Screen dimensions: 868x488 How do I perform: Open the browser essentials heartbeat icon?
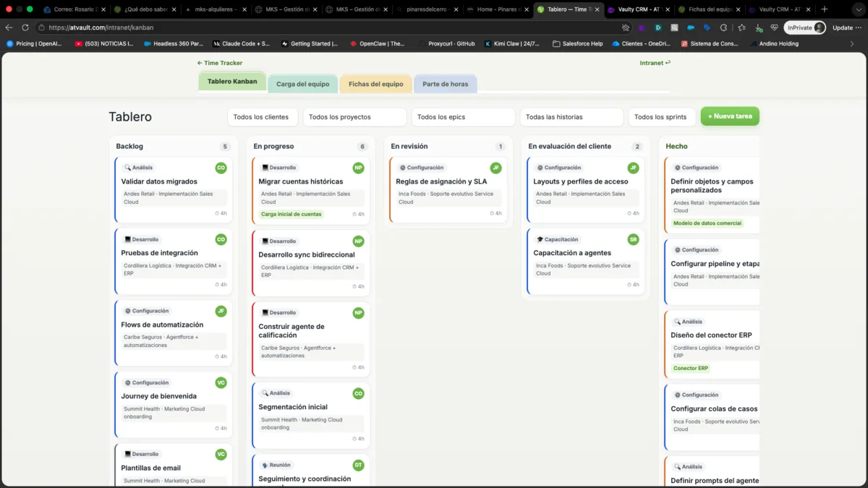[x=774, y=27]
